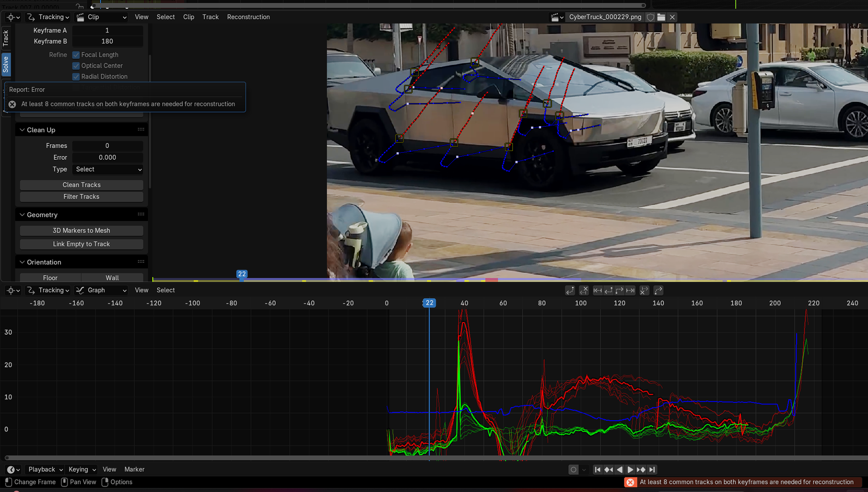Grab the Orientation panel drag handle

(141, 262)
